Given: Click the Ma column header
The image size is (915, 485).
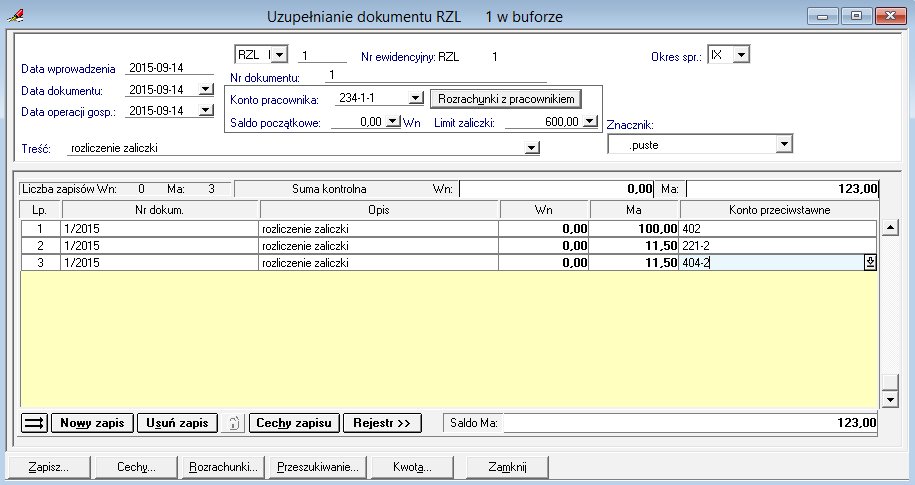Looking at the screenshot, I should click(634, 210).
